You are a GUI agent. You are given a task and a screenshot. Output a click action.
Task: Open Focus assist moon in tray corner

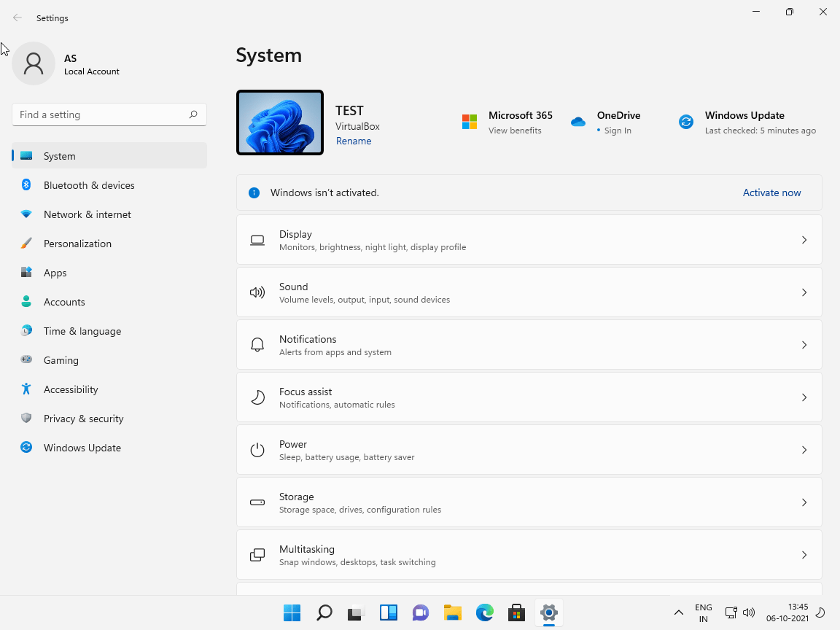pos(820,612)
